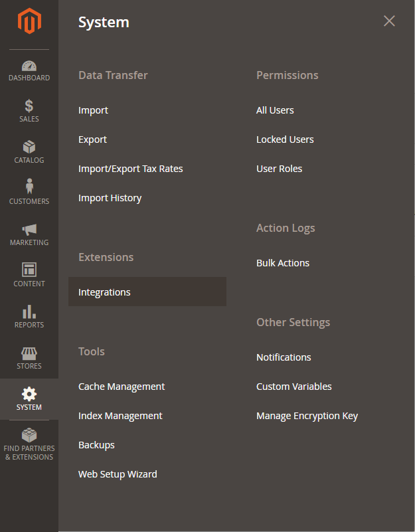Select the Marketing megaphone icon
The height and width of the screenshot is (532, 415).
[x=29, y=230]
